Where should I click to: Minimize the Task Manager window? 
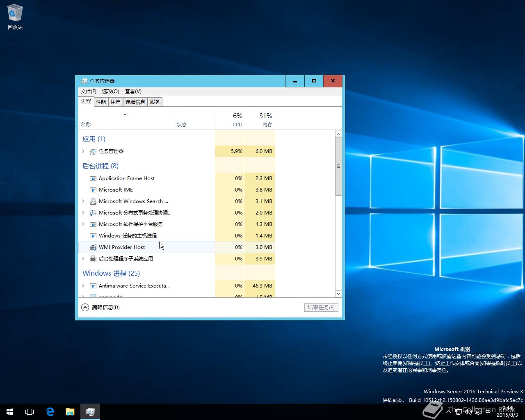tap(294, 81)
